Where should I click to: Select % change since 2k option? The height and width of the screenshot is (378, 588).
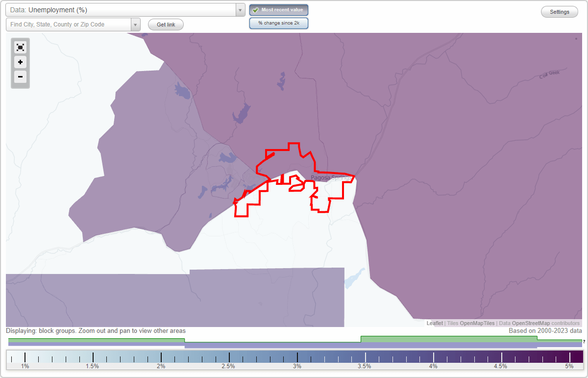pos(279,23)
